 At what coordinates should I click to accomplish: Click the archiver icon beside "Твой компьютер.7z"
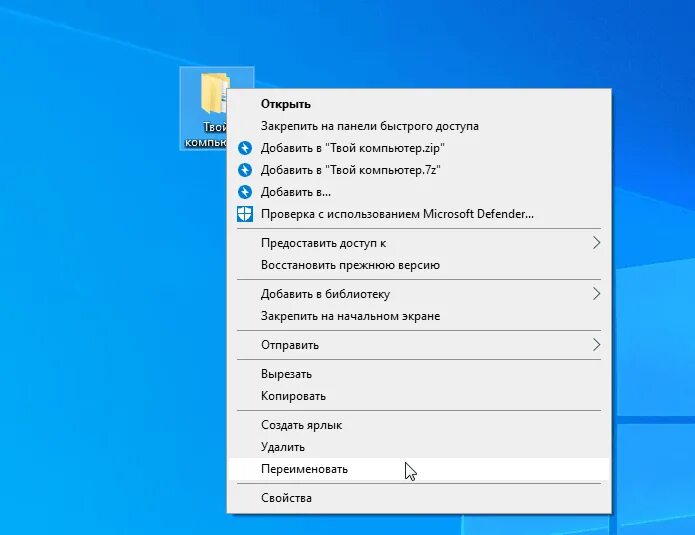pos(245,170)
